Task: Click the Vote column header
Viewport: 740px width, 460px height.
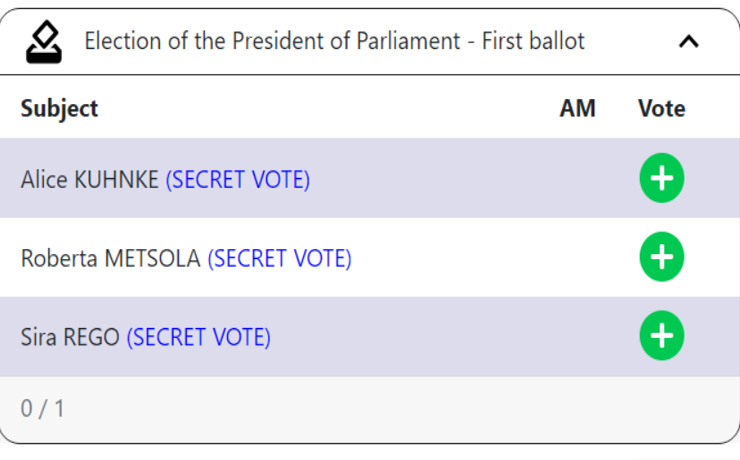Action: 662,109
